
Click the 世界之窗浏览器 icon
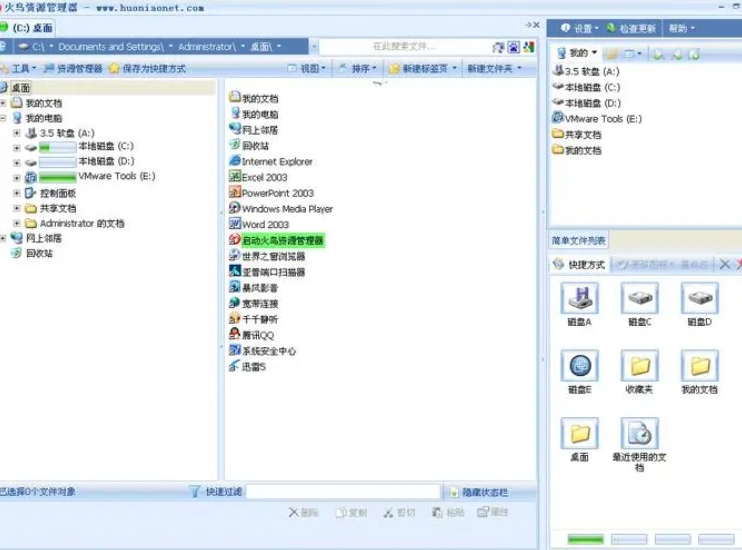pos(235,256)
